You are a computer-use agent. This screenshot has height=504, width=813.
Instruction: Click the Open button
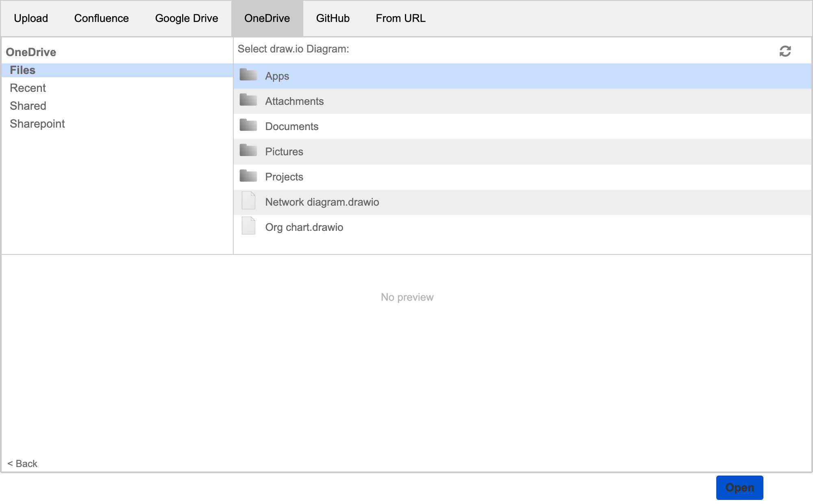[x=740, y=488]
